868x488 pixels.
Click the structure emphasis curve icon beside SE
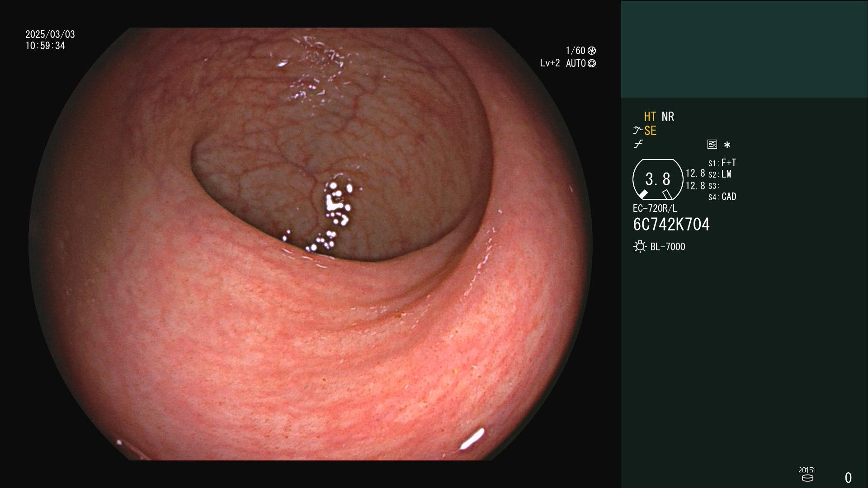point(638,131)
